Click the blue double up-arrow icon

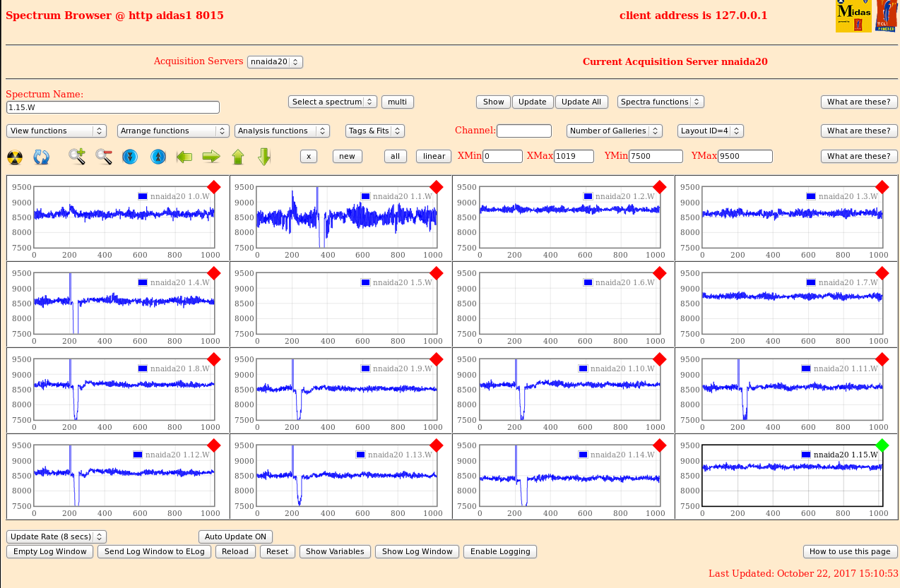158,157
